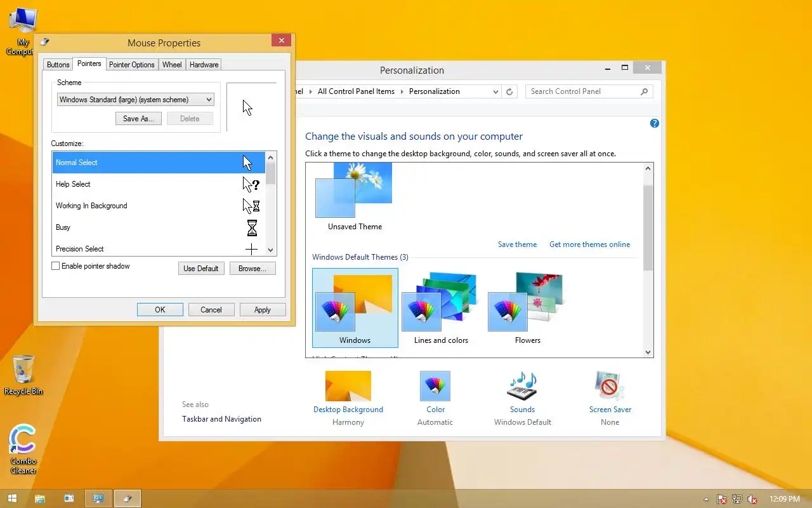Switch to Personalization control panel taskbar item
This screenshot has height=508, width=812.
coord(98,498)
